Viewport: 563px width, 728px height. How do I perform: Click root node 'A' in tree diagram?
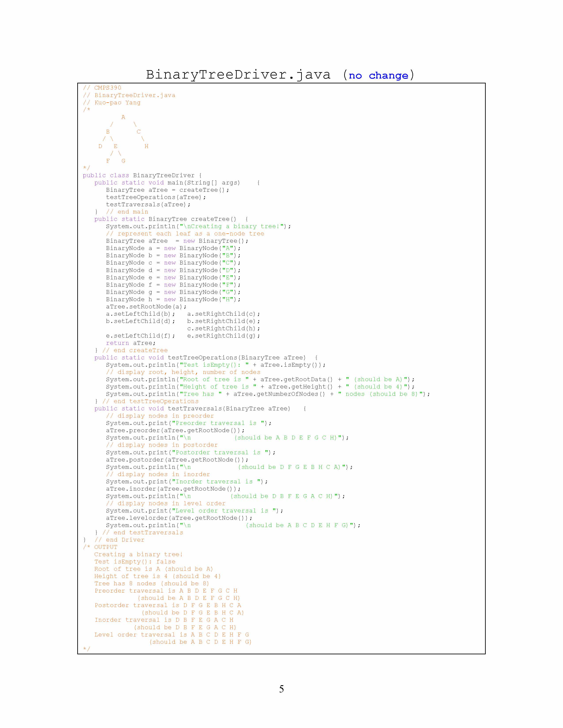coord(123,117)
